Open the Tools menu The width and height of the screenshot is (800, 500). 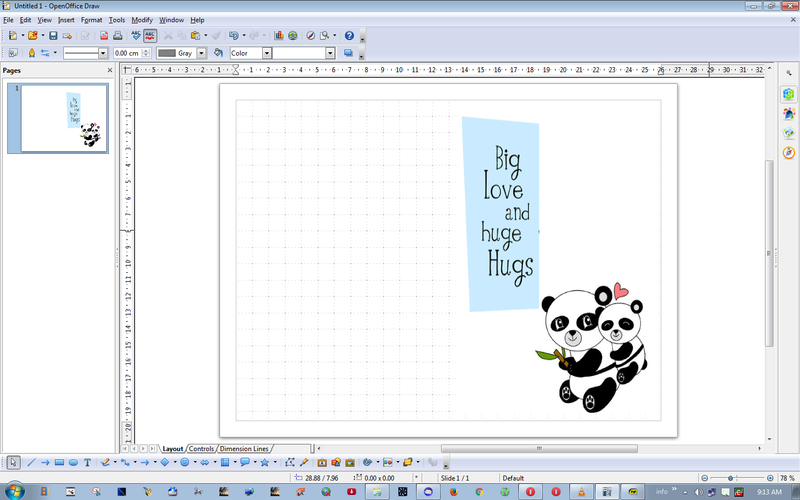click(x=117, y=20)
